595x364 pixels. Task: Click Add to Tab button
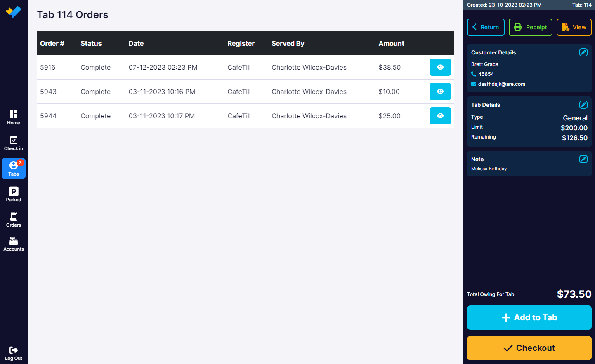tap(529, 317)
